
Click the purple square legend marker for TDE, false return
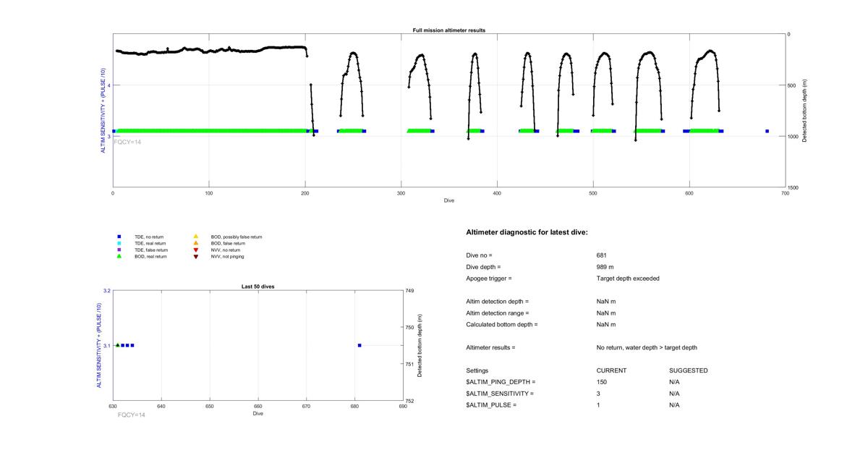[x=119, y=250]
